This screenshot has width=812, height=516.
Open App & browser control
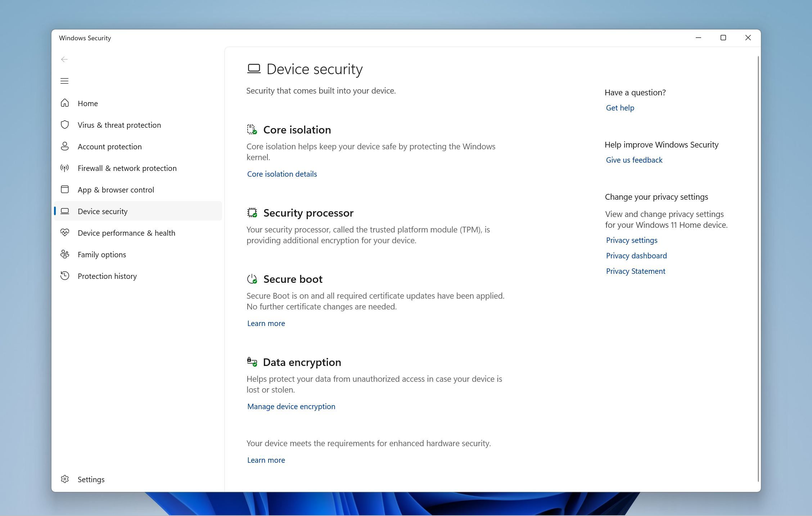point(138,190)
